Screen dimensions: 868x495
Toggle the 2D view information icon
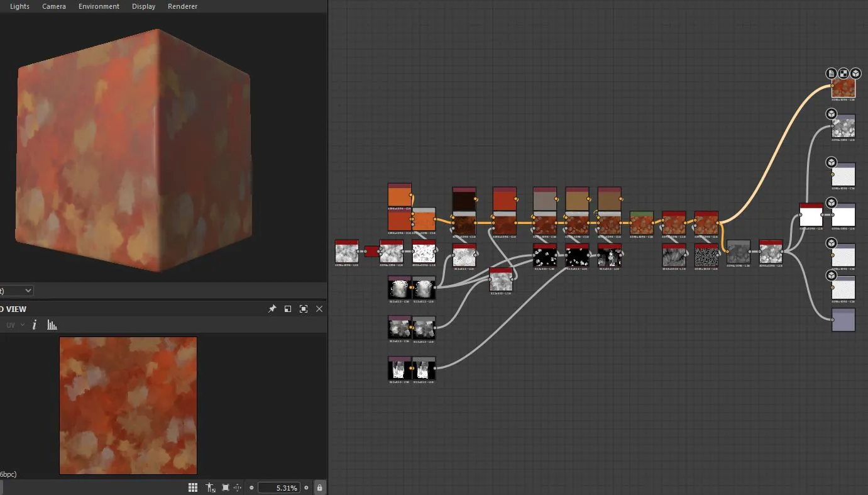35,325
